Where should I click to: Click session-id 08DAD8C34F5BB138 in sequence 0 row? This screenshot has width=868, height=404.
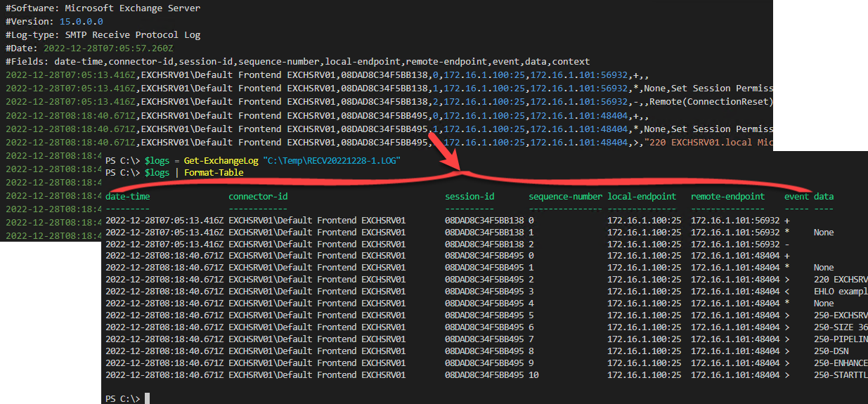click(484, 221)
